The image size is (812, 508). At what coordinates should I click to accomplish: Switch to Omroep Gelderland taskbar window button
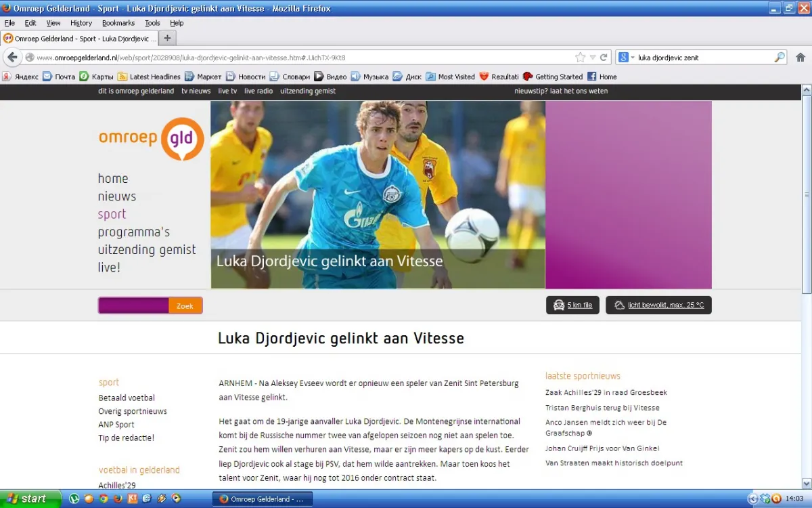pyautogui.click(x=263, y=499)
